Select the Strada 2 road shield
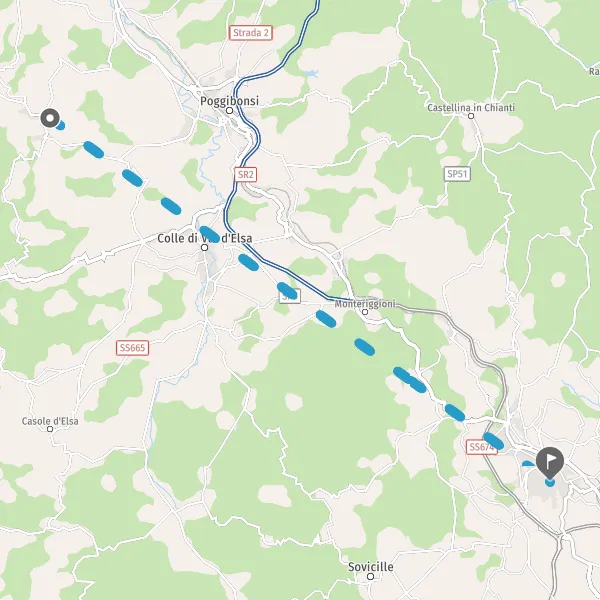This screenshot has width=600, height=600. tap(251, 33)
